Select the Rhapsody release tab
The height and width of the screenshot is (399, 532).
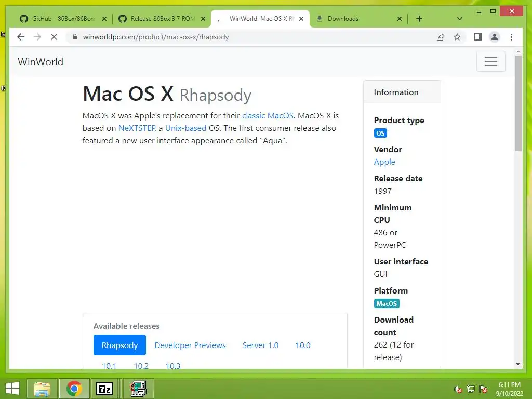point(119,345)
